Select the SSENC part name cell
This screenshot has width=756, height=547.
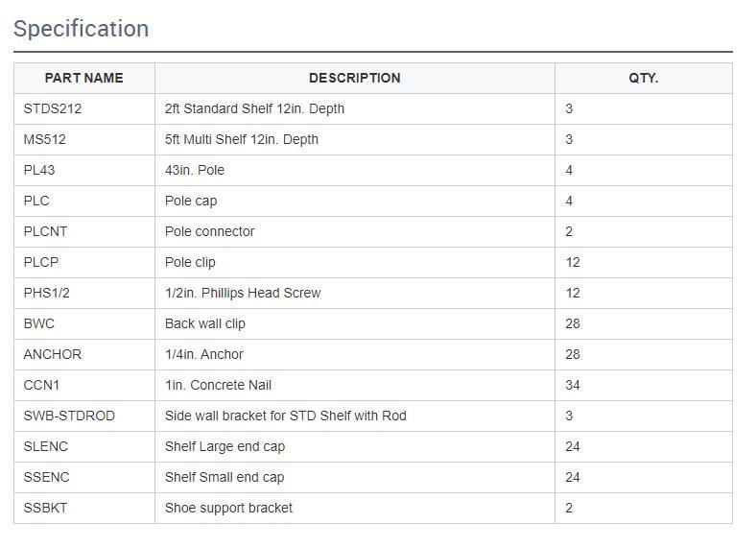point(84,478)
